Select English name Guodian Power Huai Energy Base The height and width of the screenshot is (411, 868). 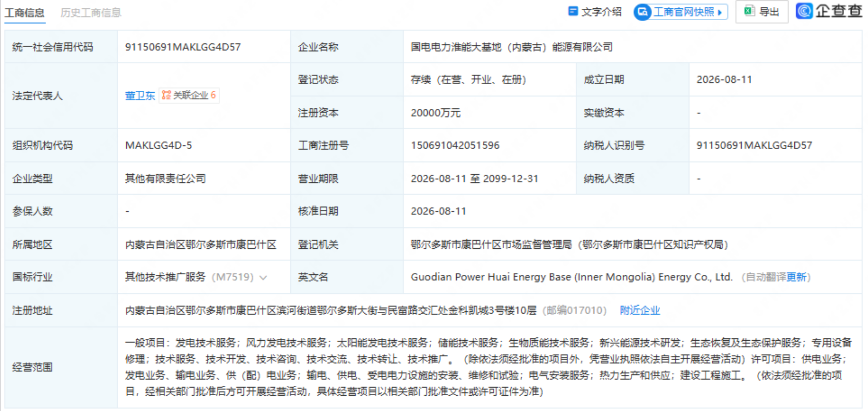coord(490,277)
